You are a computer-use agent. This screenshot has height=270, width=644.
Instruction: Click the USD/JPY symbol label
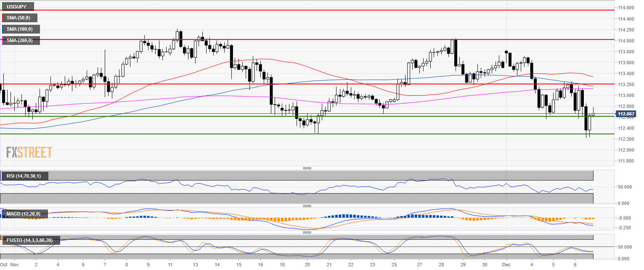(x=17, y=7)
